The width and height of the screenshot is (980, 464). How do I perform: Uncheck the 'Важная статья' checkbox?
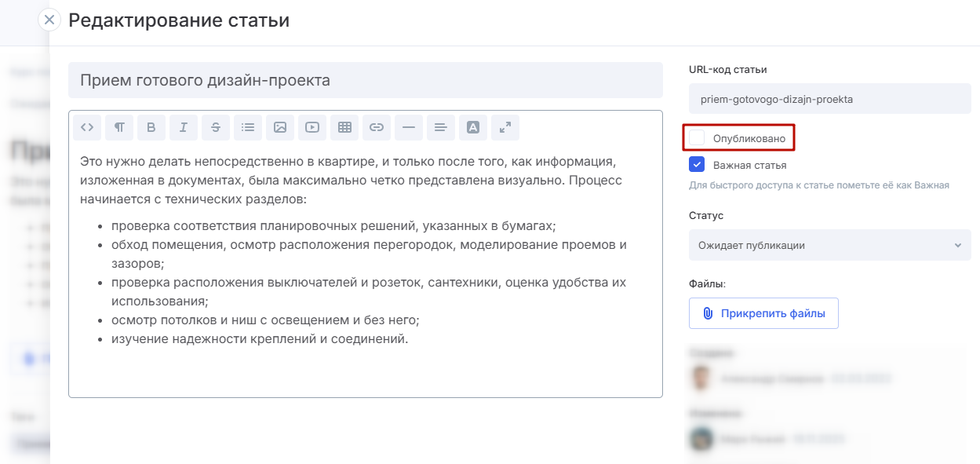[x=697, y=165]
